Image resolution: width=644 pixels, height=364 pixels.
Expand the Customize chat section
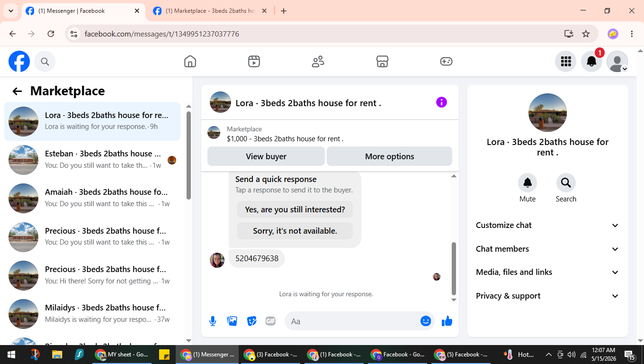(x=547, y=226)
